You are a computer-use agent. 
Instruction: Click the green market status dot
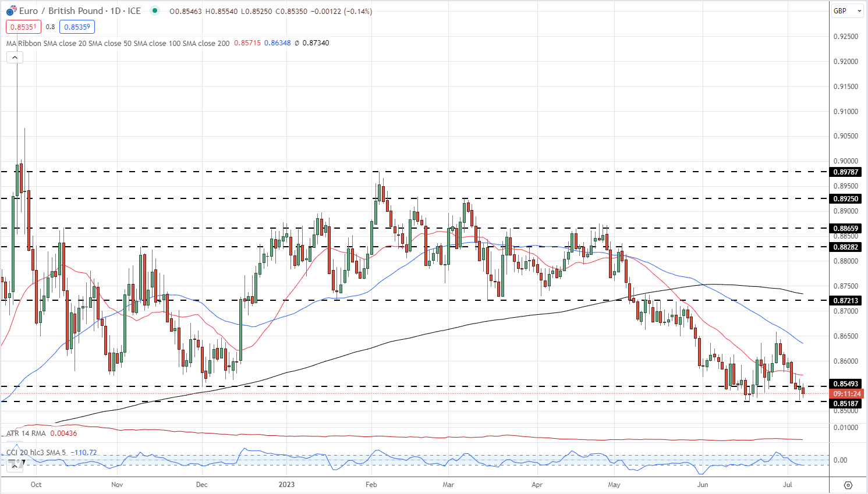pos(154,10)
